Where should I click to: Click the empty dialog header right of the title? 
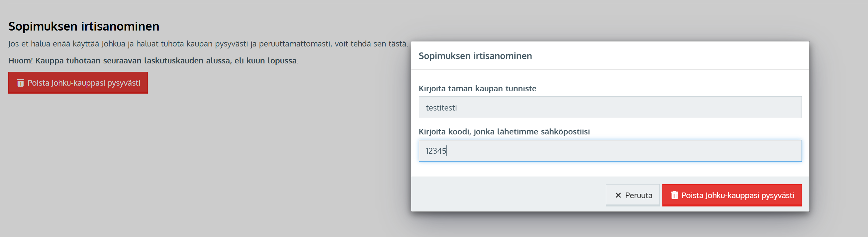[674, 56]
